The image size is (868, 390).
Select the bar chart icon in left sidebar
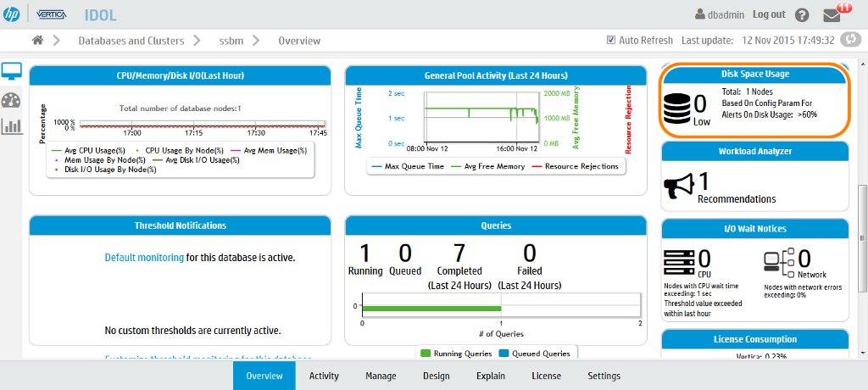pos(12,127)
